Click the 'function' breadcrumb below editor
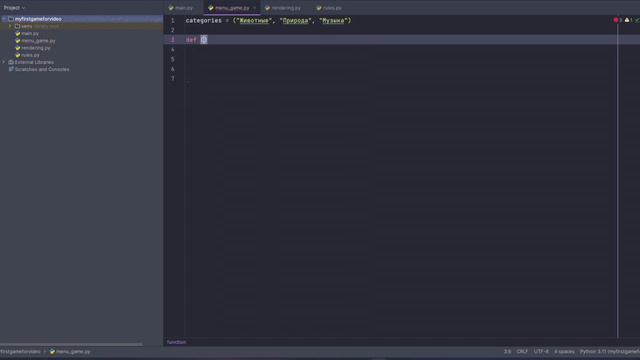This screenshot has width=640, height=360. 176,342
